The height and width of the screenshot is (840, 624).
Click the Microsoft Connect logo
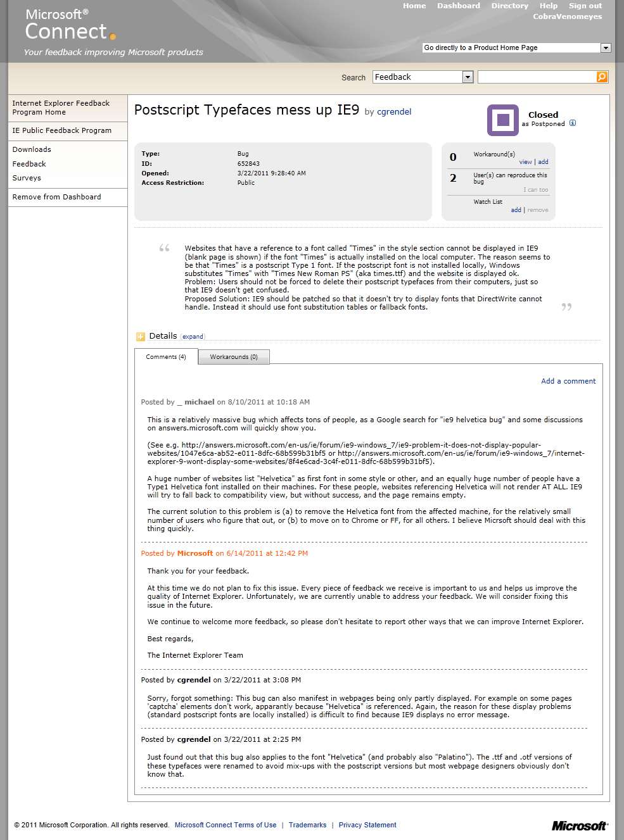tap(70, 25)
